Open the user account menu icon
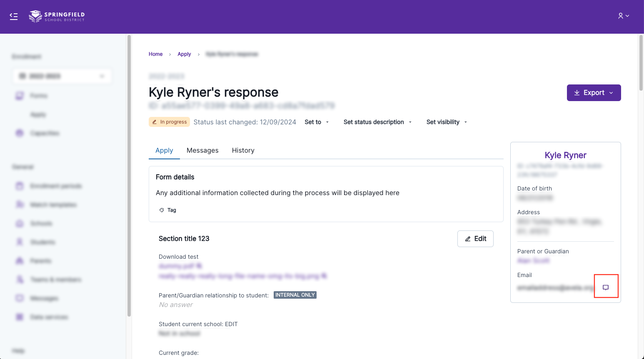 coord(623,16)
